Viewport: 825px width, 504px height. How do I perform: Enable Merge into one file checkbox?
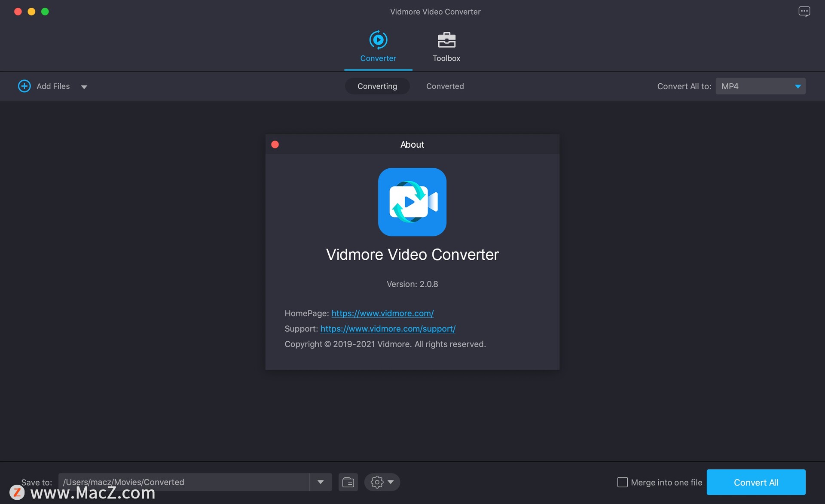(622, 482)
